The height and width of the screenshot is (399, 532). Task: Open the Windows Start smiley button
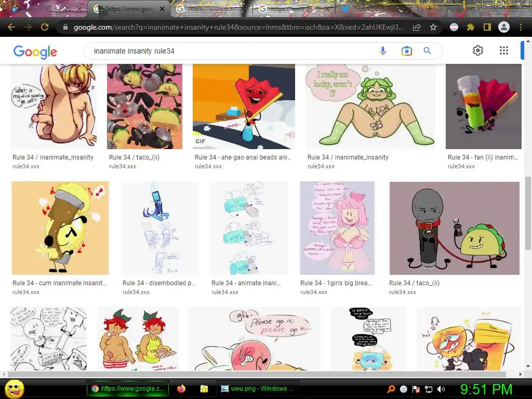click(14, 389)
